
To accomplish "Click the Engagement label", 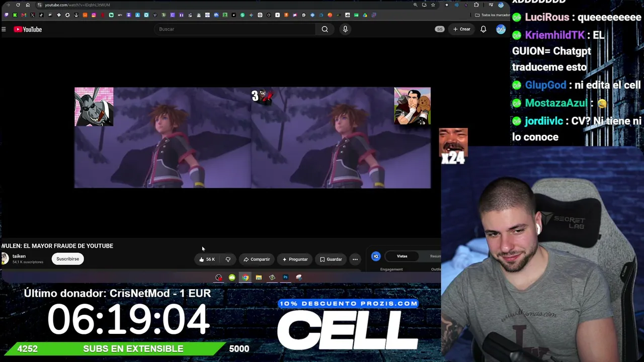I will tap(391, 269).
